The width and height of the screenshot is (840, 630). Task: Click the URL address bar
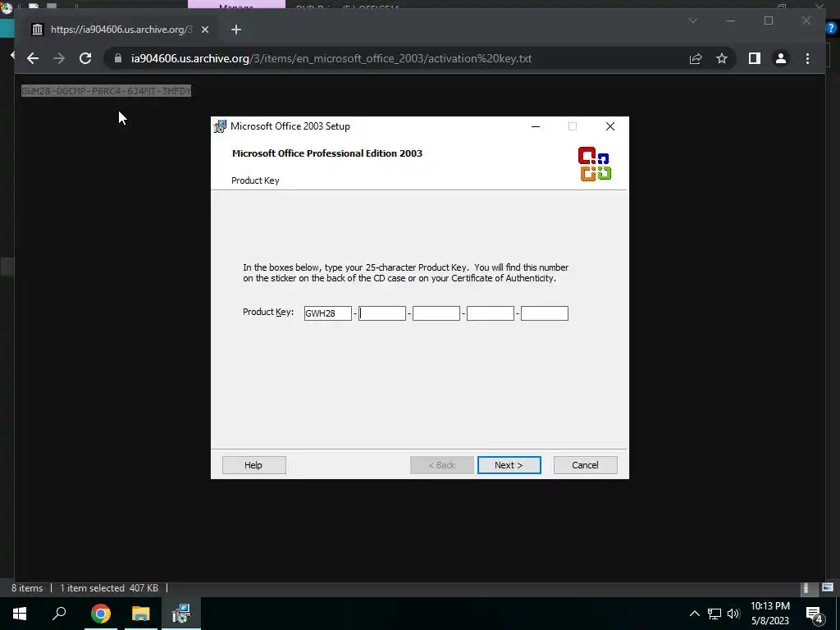coord(396,58)
